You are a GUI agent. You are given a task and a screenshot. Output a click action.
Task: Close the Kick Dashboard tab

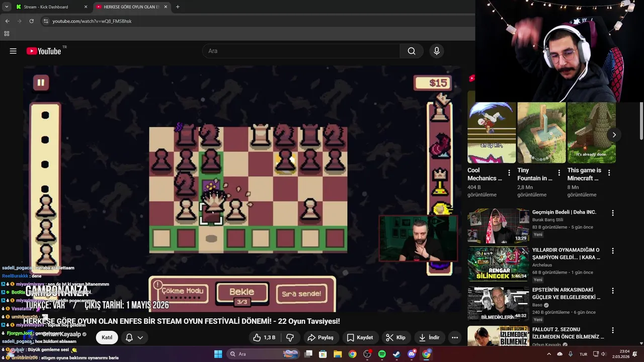pos(86,7)
